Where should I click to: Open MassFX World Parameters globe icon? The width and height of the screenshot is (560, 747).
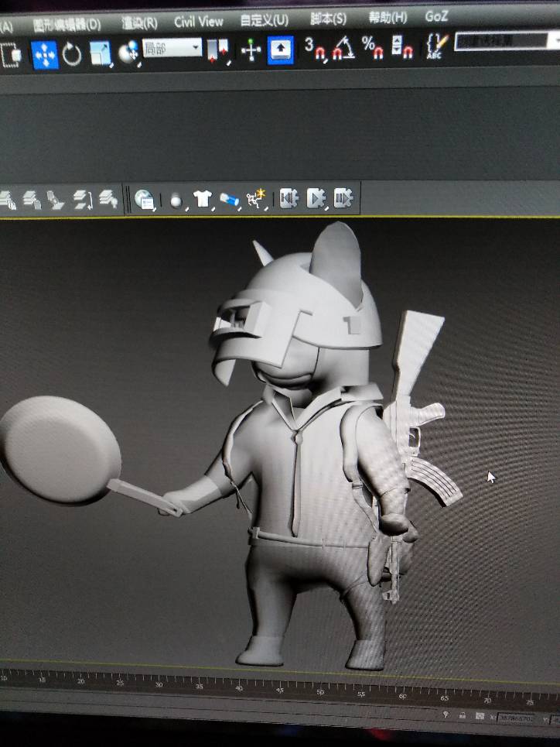(x=145, y=200)
